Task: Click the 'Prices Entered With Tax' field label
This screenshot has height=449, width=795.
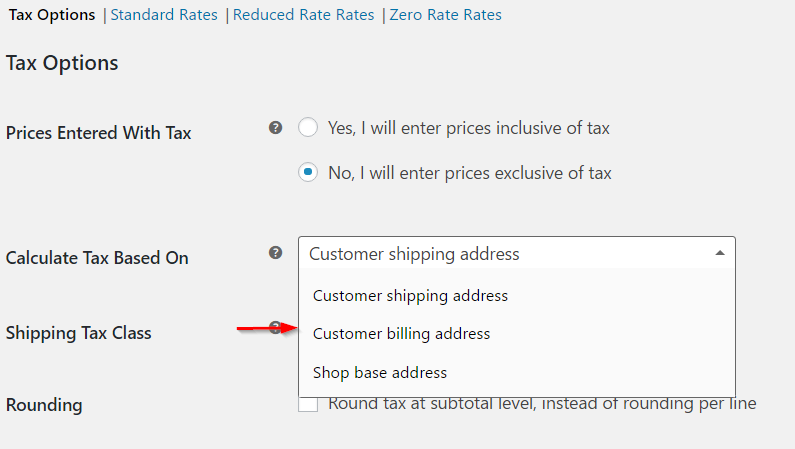Action: pos(98,132)
